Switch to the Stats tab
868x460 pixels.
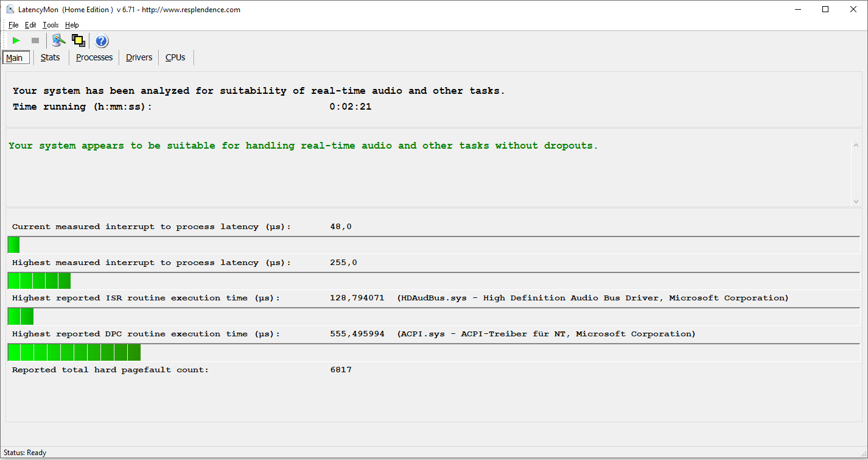(51, 57)
